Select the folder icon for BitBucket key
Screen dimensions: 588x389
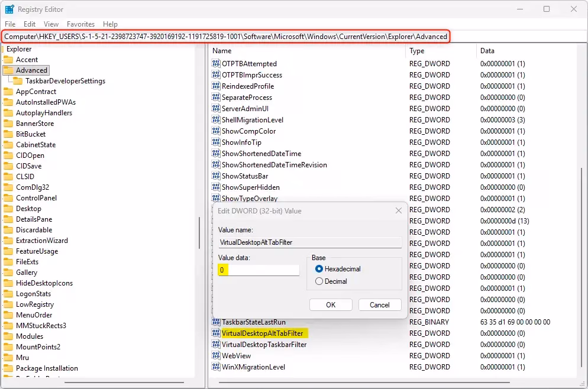pyautogui.click(x=8, y=134)
